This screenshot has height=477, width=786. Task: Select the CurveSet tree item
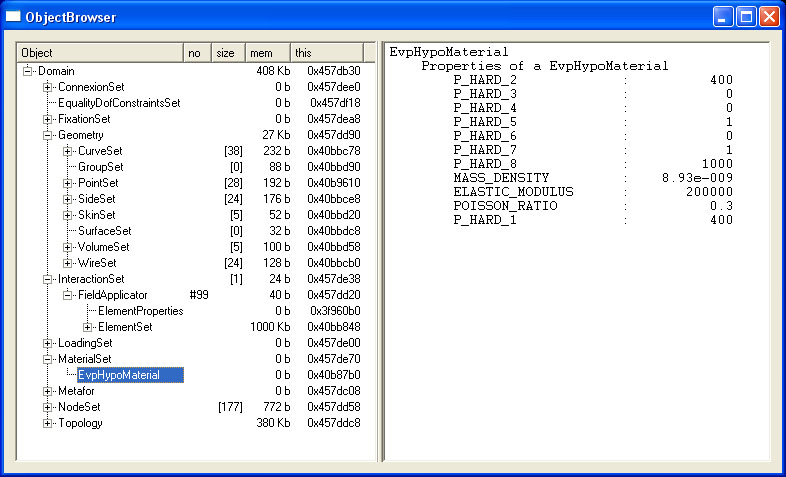pos(100,151)
